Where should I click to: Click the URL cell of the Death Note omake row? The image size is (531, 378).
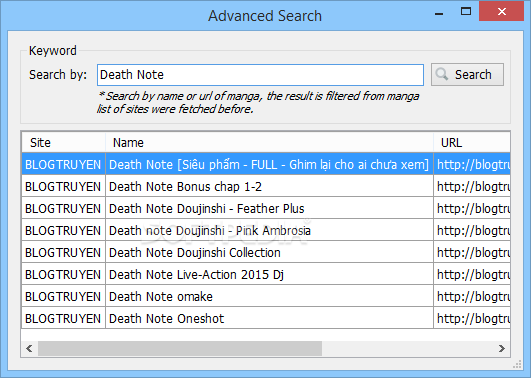[472, 296]
